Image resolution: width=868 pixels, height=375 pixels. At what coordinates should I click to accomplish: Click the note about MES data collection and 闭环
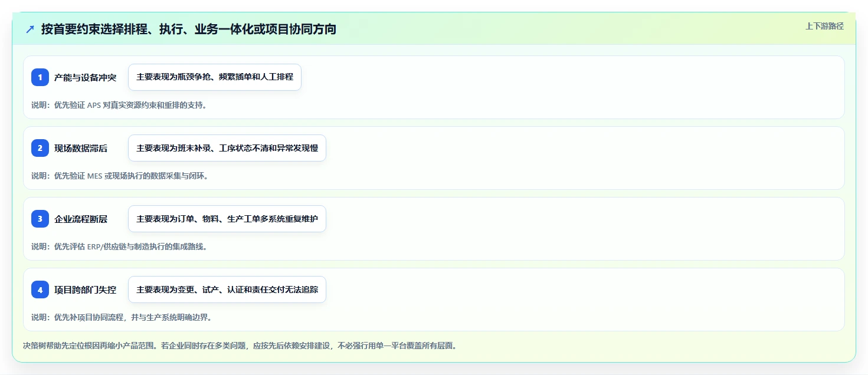(120, 176)
